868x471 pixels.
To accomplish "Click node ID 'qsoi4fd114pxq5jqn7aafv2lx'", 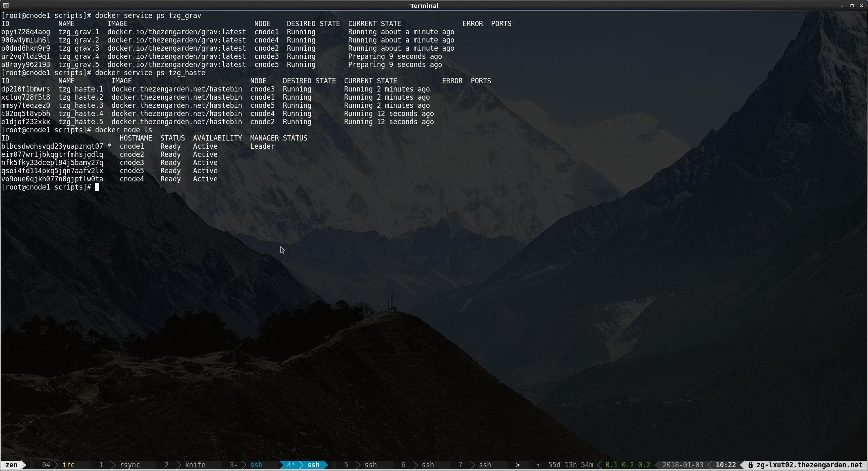I will (52, 171).
